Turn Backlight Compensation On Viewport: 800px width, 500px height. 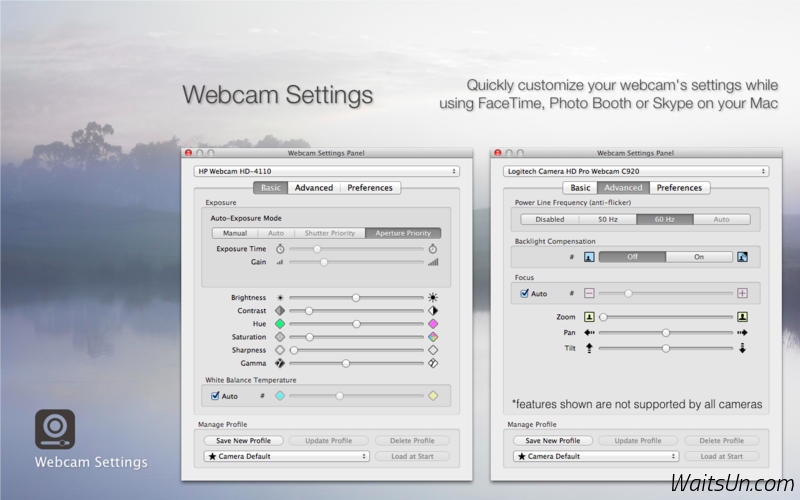pos(698,257)
